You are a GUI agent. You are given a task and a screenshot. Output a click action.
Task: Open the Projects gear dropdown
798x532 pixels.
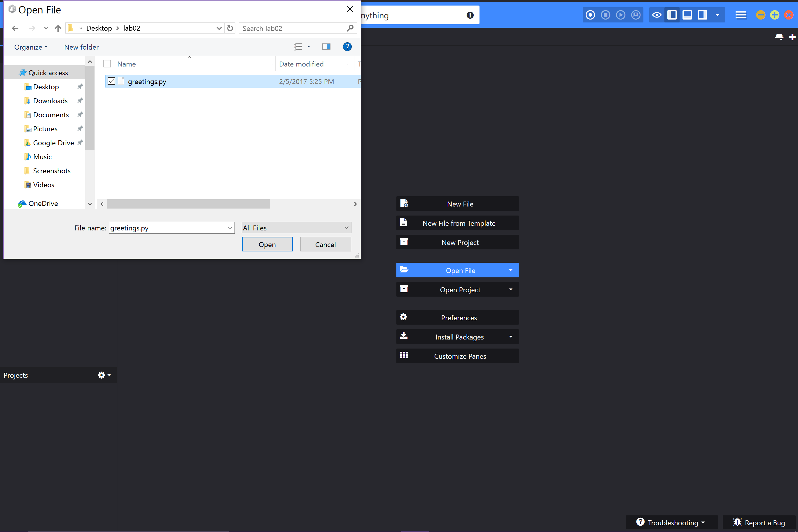click(x=104, y=375)
